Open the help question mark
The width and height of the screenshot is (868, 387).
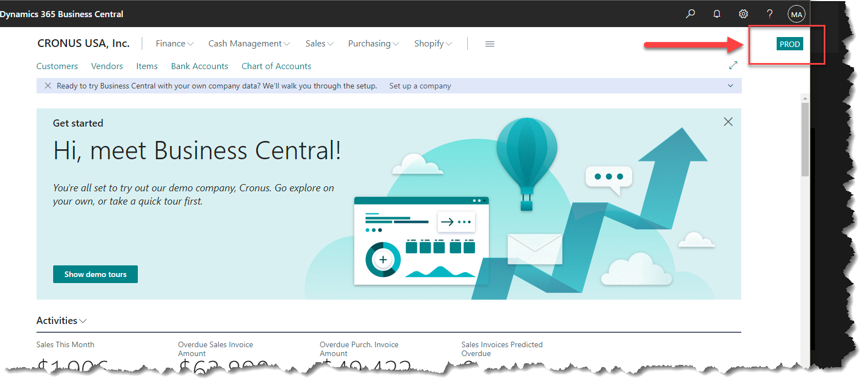pyautogui.click(x=769, y=14)
